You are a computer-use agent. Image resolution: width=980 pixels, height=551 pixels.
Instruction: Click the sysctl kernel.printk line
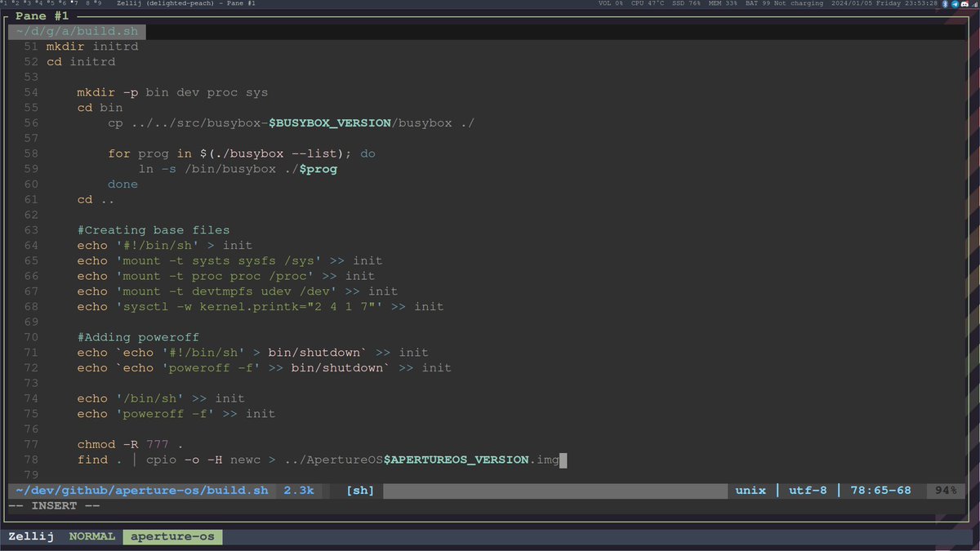click(x=261, y=307)
